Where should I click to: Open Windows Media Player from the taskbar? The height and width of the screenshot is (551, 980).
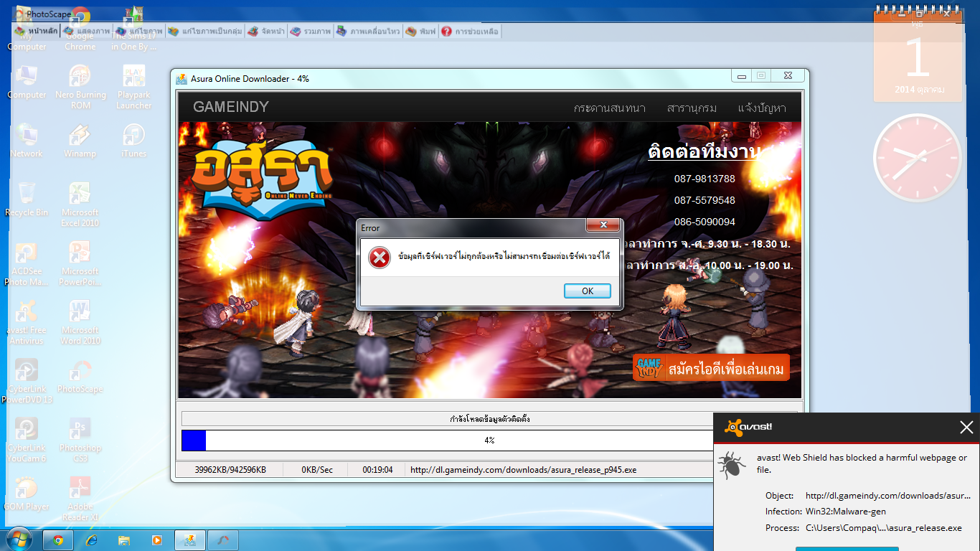point(157,540)
